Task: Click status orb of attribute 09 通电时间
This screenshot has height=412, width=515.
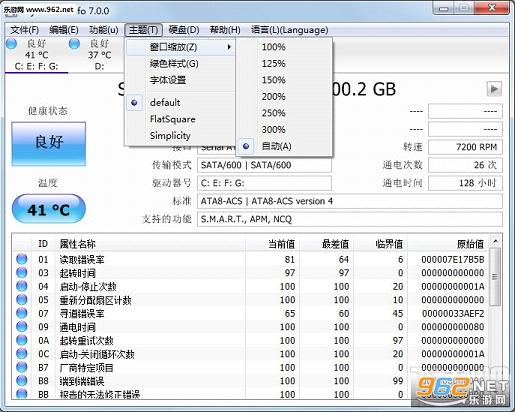Action: pyautogui.click(x=22, y=327)
